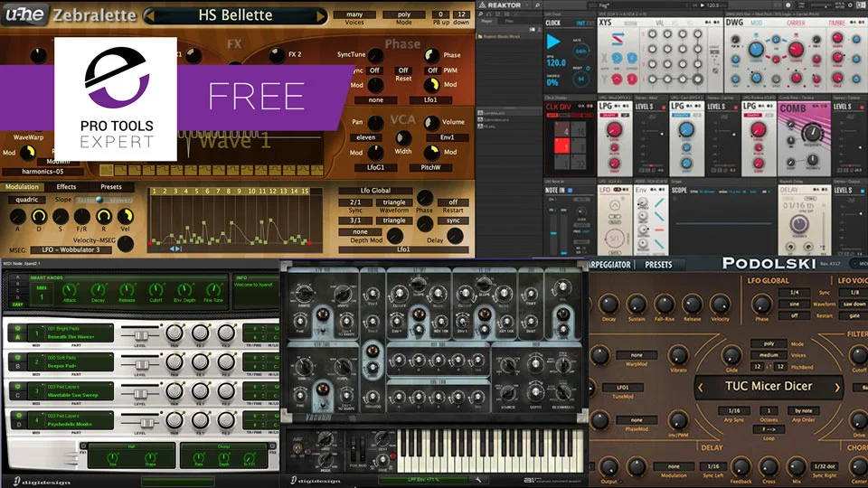Go to next preset in Podolski
Viewport: 868px width, 488px height.
pyautogui.click(x=837, y=388)
